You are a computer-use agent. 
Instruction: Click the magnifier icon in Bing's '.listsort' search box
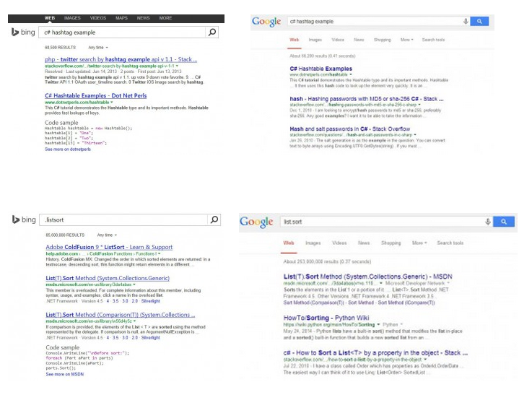point(214,219)
